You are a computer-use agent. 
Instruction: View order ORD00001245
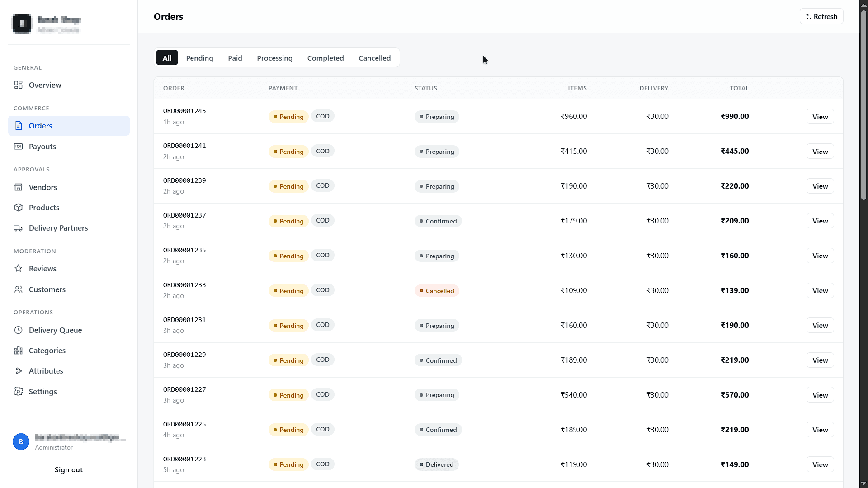[820, 117]
